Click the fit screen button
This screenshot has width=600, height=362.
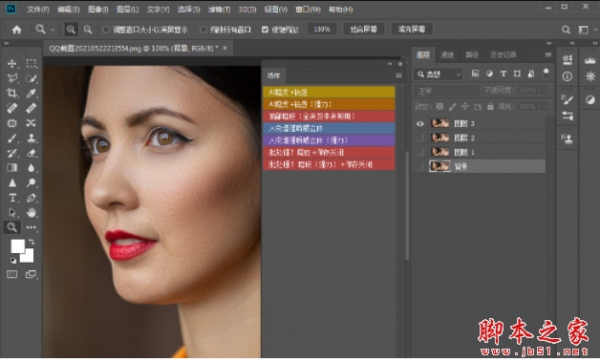[364, 29]
